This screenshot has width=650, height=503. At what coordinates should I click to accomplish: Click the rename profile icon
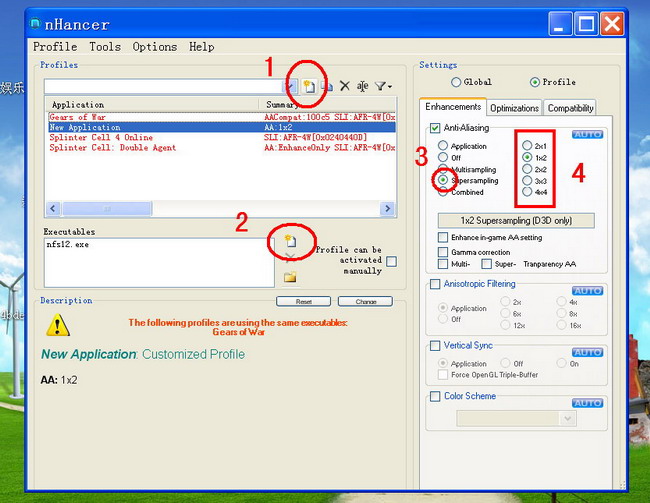point(363,87)
